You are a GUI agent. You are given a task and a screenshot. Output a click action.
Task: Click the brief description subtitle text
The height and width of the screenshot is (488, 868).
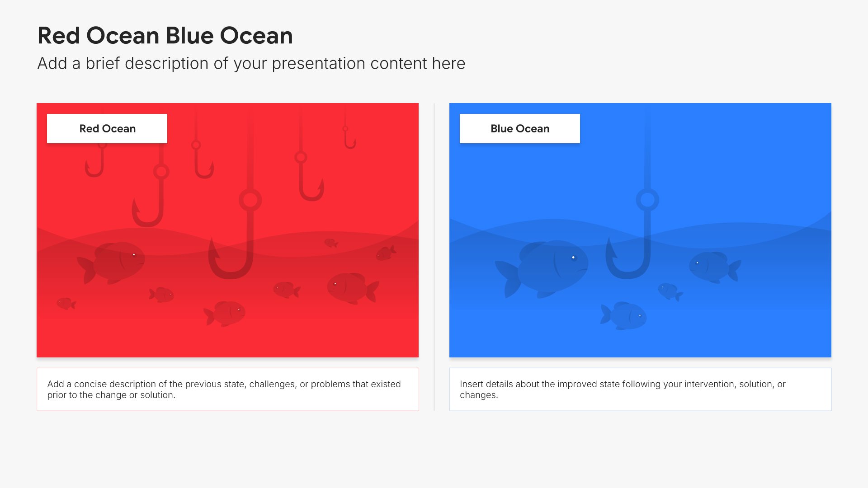click(251, 64)
